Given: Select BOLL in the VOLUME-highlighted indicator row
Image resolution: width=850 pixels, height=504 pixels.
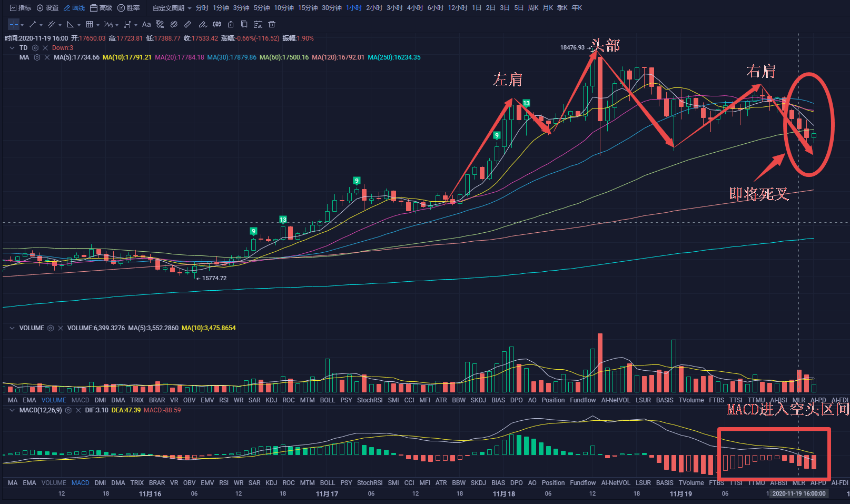Looking at the screenshot, I should [x=328, y=400].
